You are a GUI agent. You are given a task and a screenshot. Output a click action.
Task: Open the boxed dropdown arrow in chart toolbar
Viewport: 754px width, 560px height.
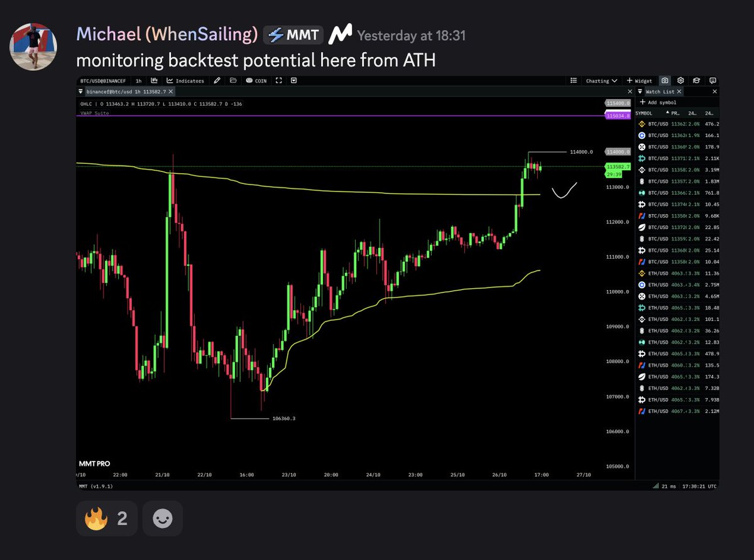294,80
